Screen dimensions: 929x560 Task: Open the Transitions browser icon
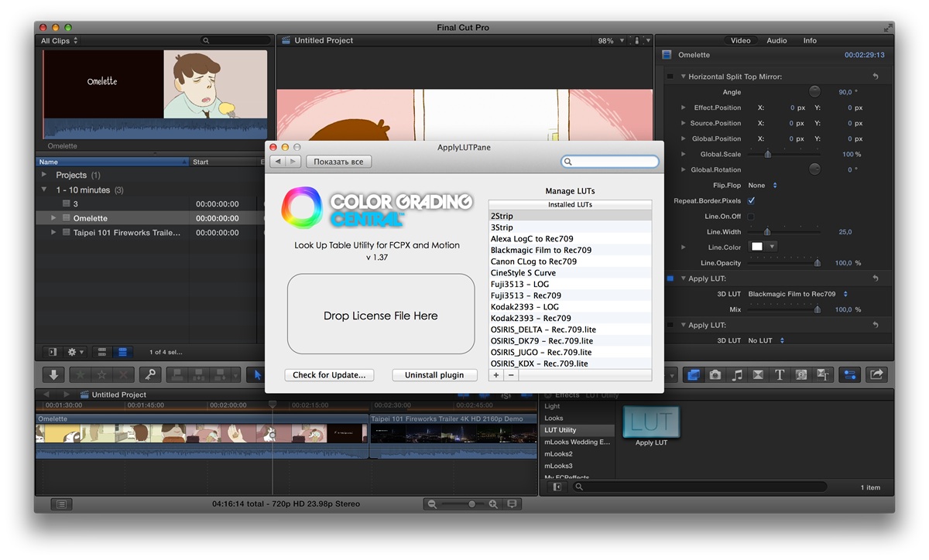(x=758, y=374)
